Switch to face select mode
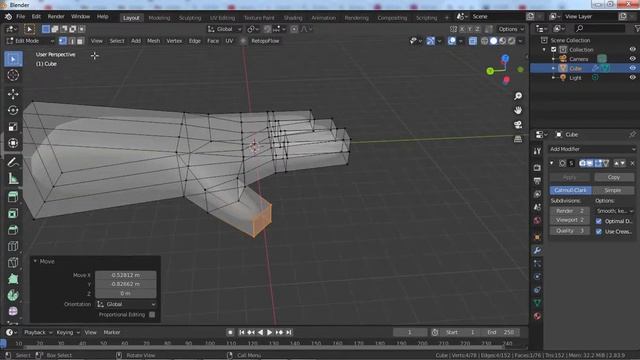The height and width of the screenshot is (360, 640). point(80,41)
